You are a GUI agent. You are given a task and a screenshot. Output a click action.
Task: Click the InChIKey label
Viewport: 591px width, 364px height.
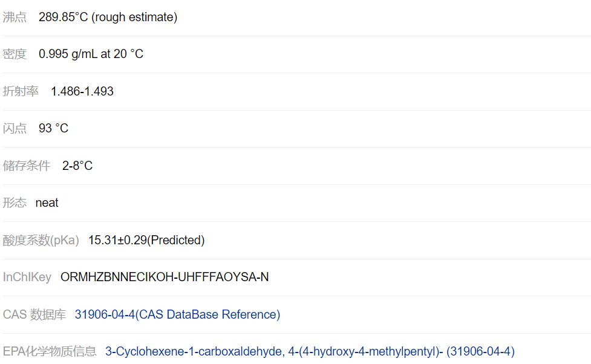(x=27, y=277)
